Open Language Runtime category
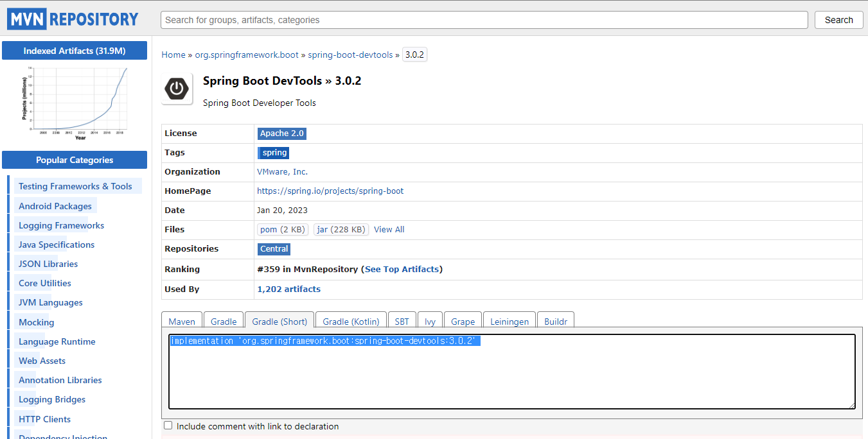Viewport: 868px width, 439px height. [57, 341]
